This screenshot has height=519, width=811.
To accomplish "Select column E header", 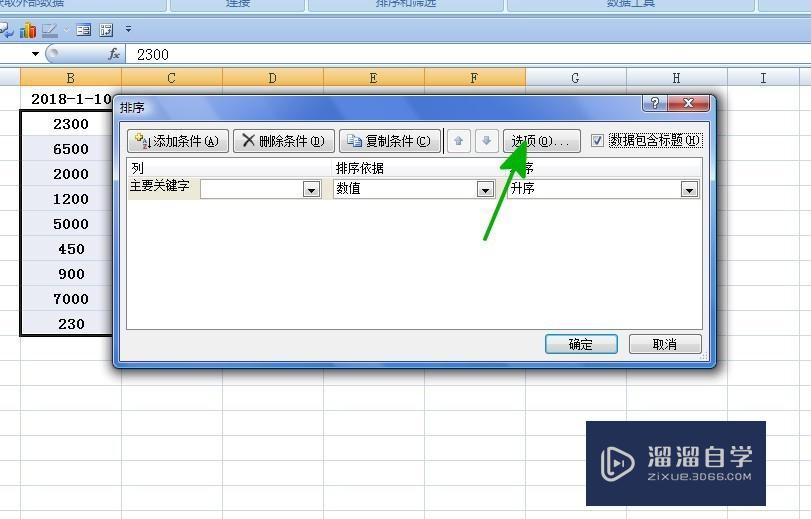I will coord(373,78).
